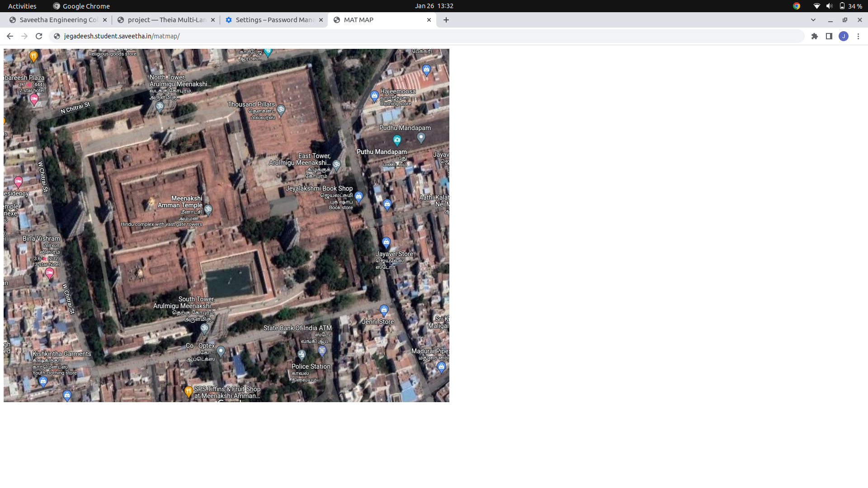Screen dimensions: 868x488
Task: Open a new tab with plus button
Action: point(446,20)
